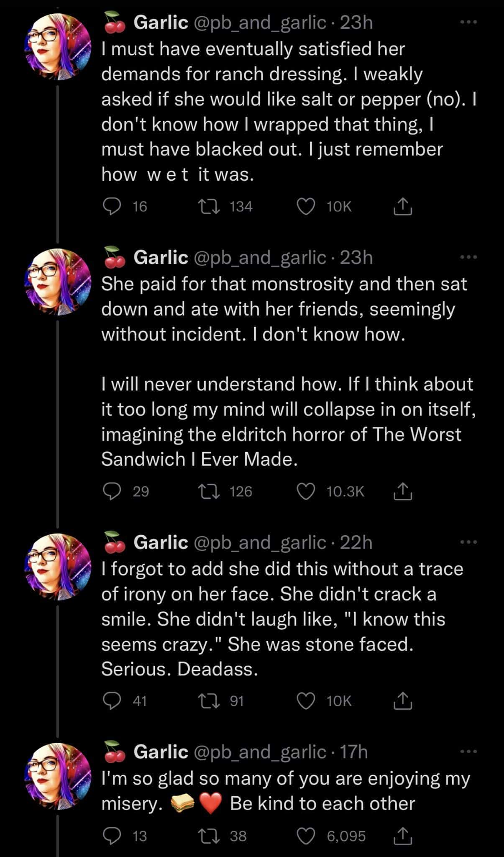Like the "stone faced" tweet from 22h ago
The width and height of the screenshot is (504, 857).
coord(306,700)
